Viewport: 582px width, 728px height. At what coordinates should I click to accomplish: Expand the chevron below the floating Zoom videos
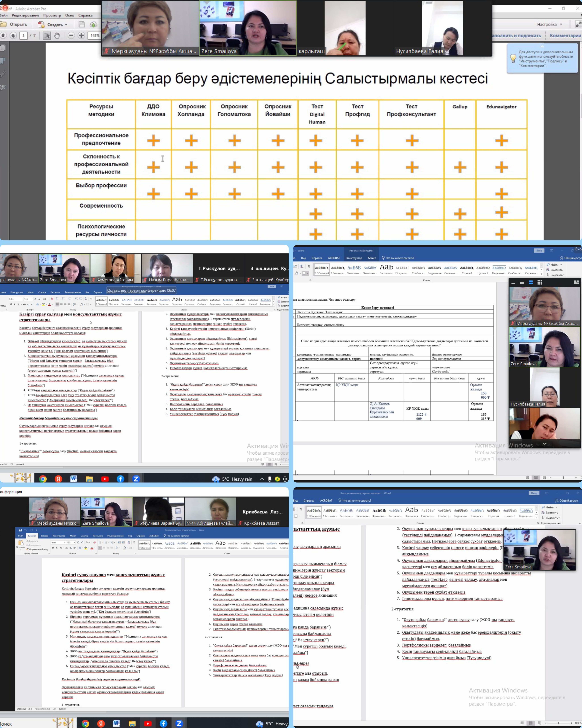(x=544, y=444)
